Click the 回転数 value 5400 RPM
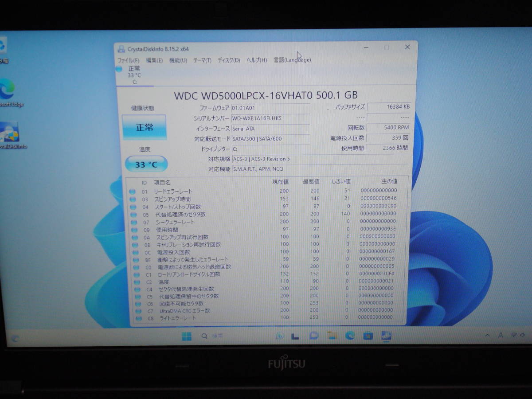 pyautogui.click(x=389, y=128)
